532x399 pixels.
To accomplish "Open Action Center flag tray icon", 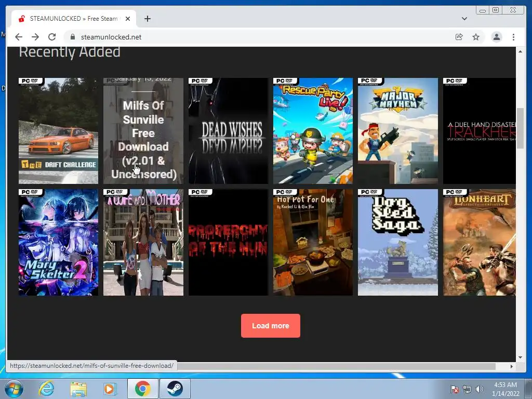I will click(454, 389).
